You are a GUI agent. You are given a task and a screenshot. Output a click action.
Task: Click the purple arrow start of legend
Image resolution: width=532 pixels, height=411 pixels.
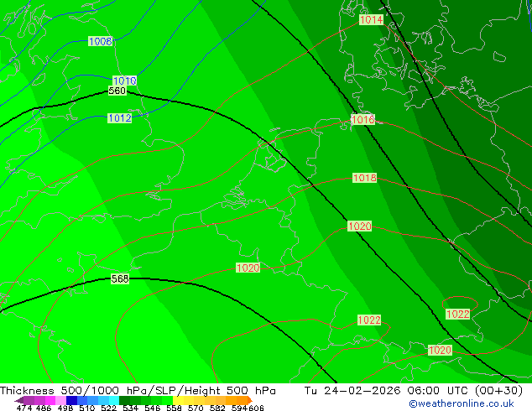point(19,400)
